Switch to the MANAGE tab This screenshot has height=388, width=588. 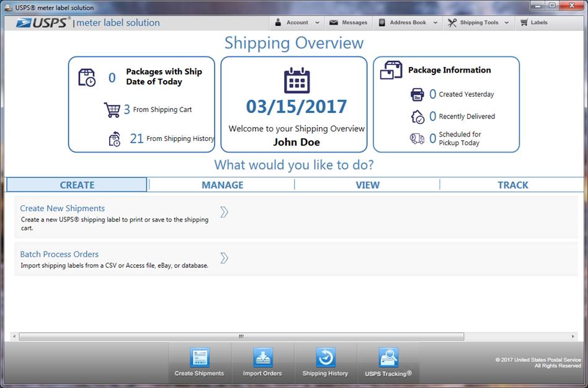point(223,184)
